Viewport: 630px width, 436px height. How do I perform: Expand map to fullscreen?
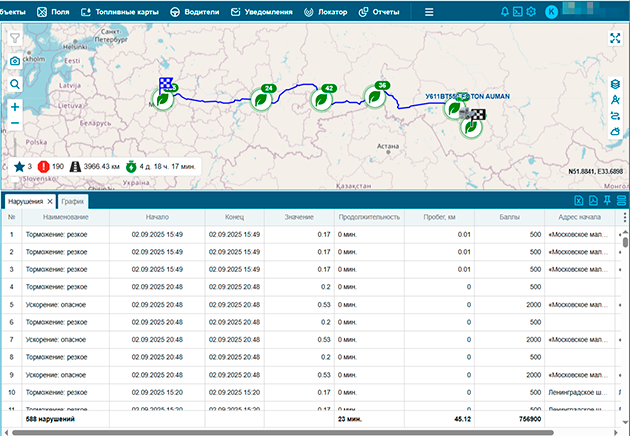pos(616,39)
